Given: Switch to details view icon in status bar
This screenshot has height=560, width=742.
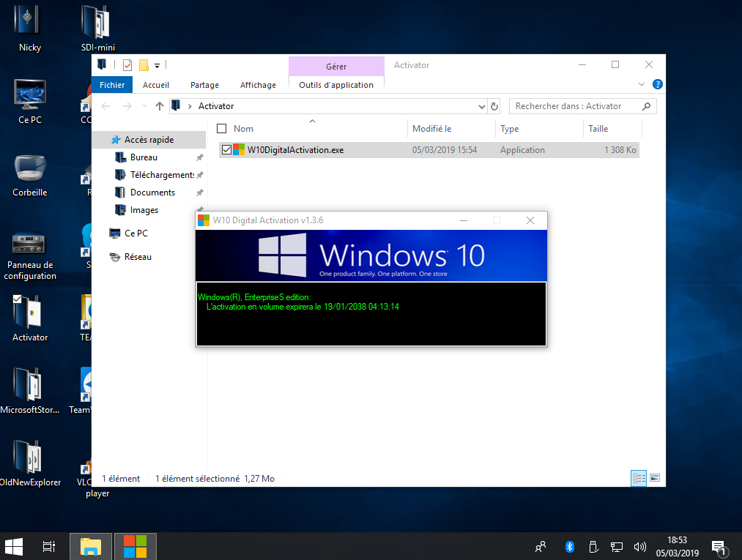Looking at the screenshot, I should tap(639, 478).
